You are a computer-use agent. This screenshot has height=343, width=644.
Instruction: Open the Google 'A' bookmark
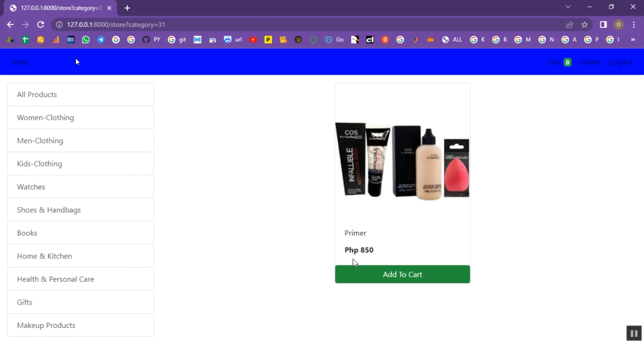click(x=569, y=39)
